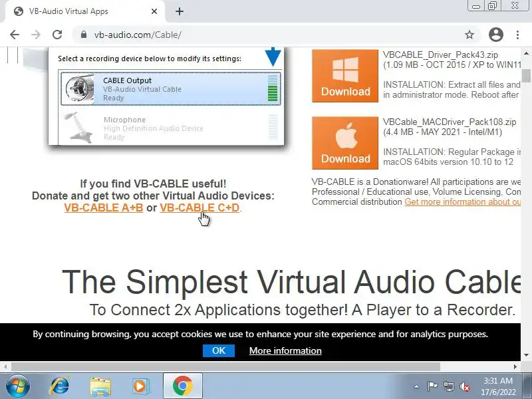Select the VB-Audio Virtual Apps tab
Viewport: 532px width, 399px height.
click(84, 11)
